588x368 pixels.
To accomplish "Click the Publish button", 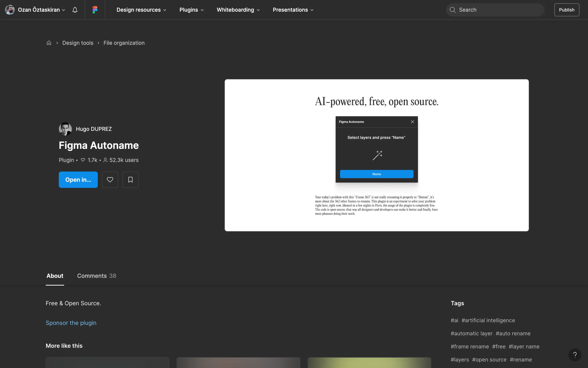I will click(567, 10).
